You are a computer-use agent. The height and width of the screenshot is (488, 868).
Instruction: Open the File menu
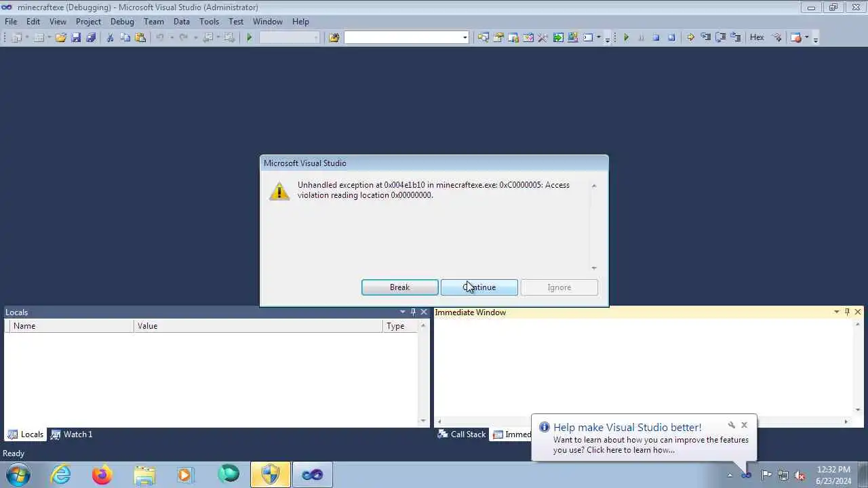[x=11, y=22]
